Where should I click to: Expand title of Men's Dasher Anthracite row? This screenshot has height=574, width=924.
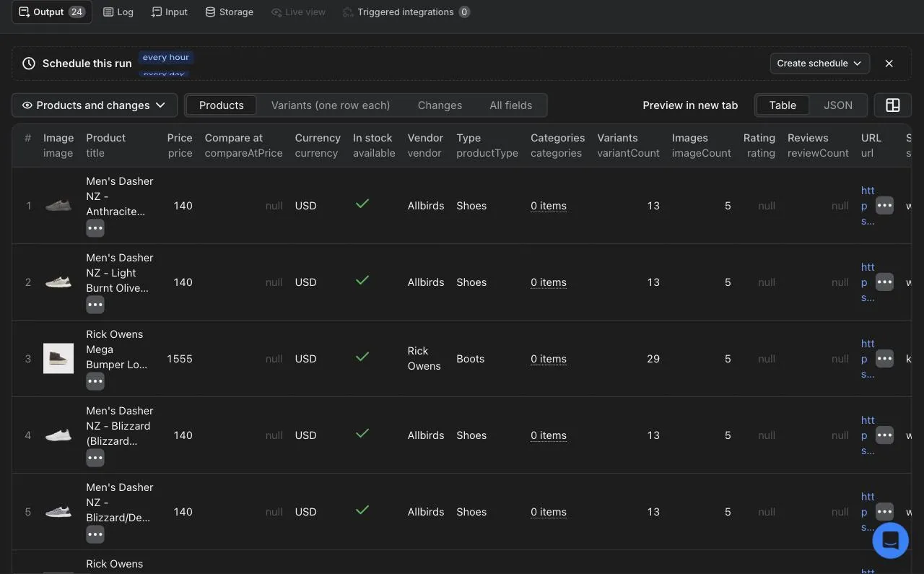tap(95, 228)
